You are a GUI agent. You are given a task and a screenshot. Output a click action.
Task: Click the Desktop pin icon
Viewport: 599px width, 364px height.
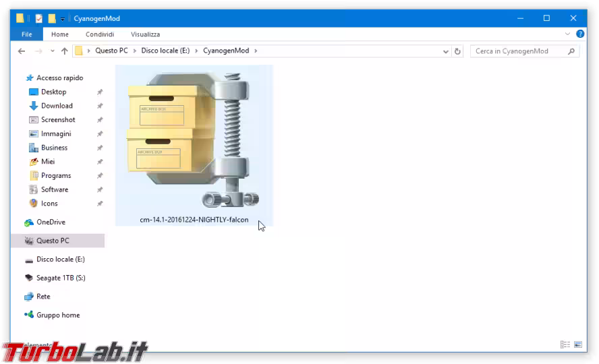pyautogui.click(x=100, y=92)
